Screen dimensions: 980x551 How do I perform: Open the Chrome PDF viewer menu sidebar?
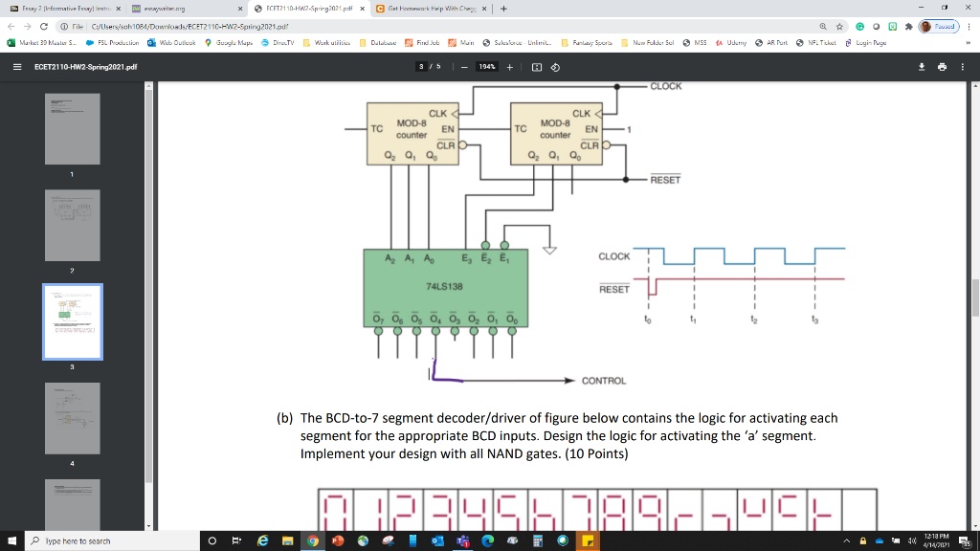(x=15, y=67)
